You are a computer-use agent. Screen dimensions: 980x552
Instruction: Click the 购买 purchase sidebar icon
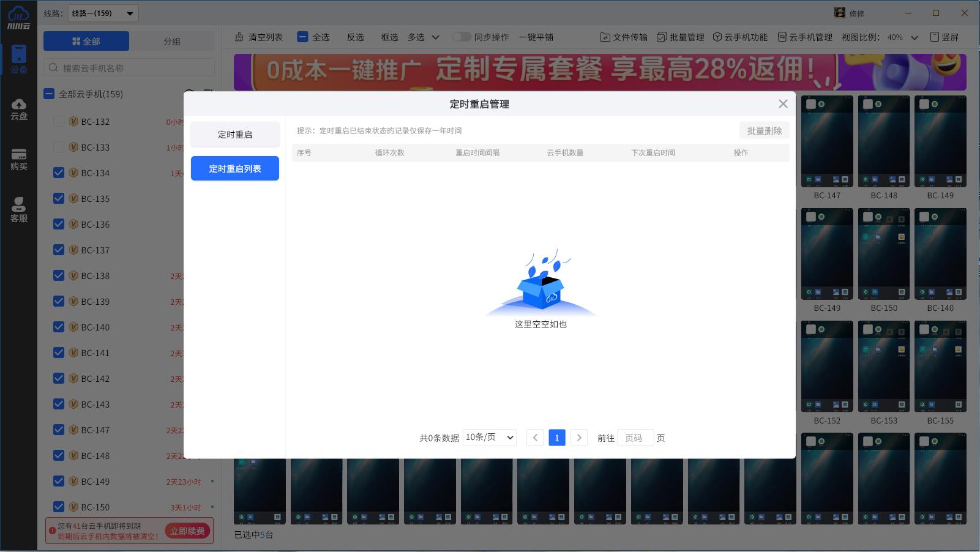click(x=18, y=159)
